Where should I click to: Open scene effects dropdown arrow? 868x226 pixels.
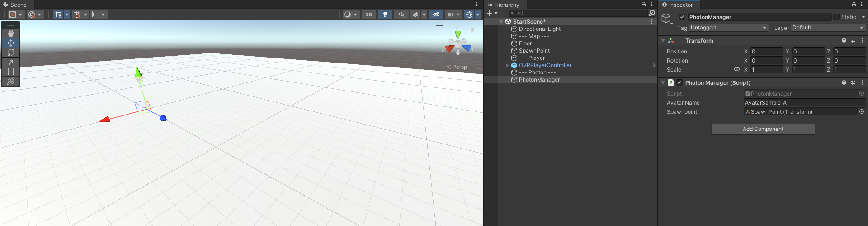click(424, 14)
